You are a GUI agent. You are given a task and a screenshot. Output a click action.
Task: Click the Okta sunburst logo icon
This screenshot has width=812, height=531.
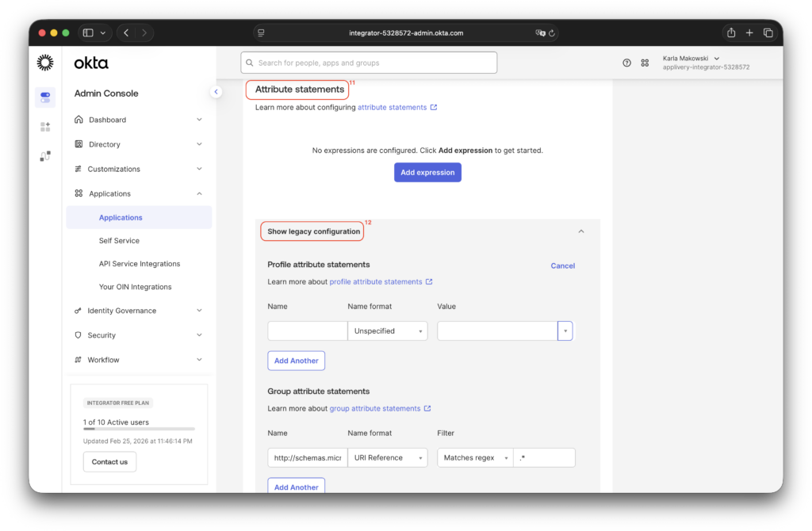45,63
